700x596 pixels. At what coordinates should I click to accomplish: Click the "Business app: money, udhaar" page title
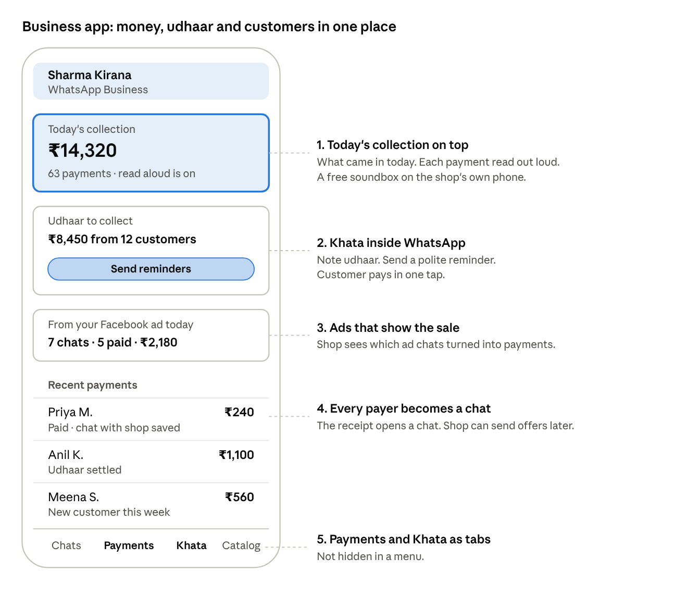point(209,27)
